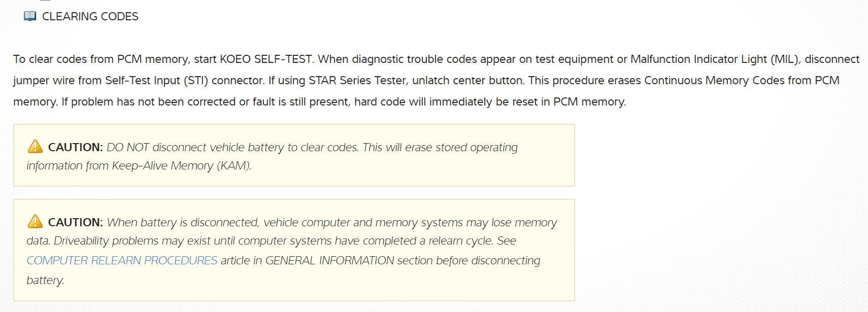Viewport: 868px width, 312px height.
Task: Click the STAR Series Tester text
Action: pyautogui.click(x=357, y=81)
